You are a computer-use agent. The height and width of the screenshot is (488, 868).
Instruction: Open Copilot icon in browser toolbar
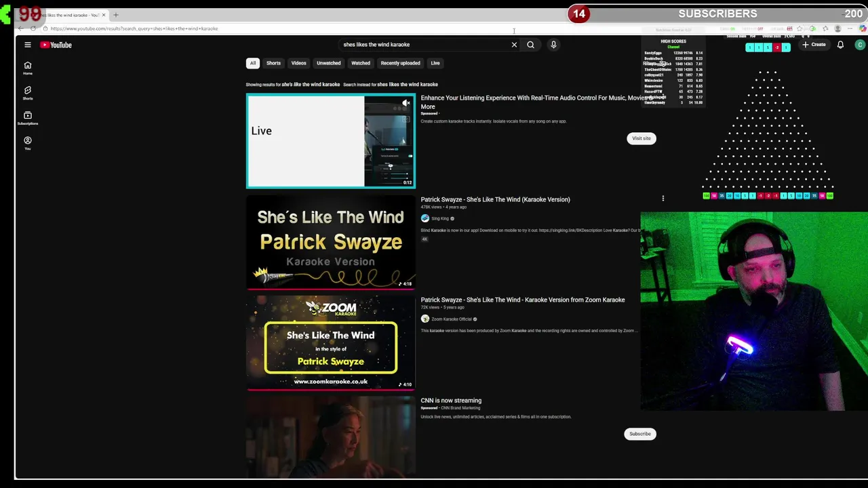[x=863, y=28]
